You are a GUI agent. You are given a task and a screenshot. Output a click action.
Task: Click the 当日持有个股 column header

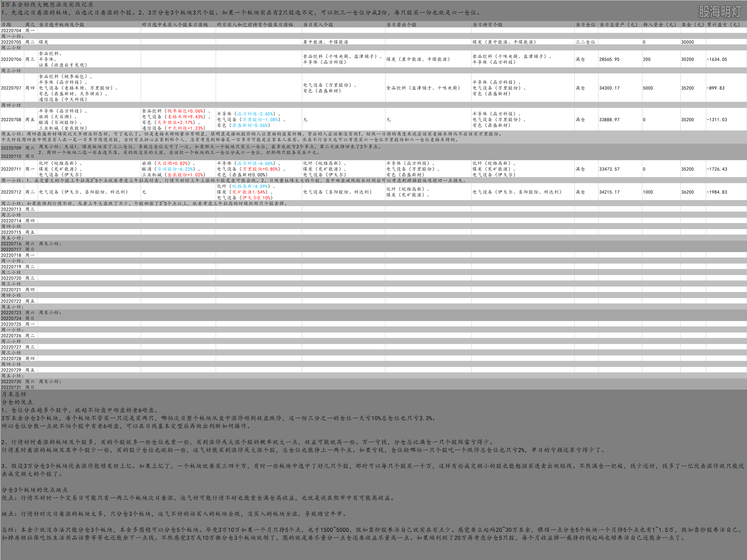tap(487, 25)
